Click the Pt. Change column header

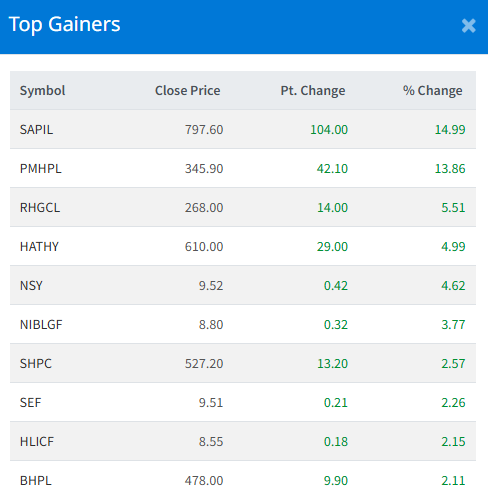pos(313,90)
